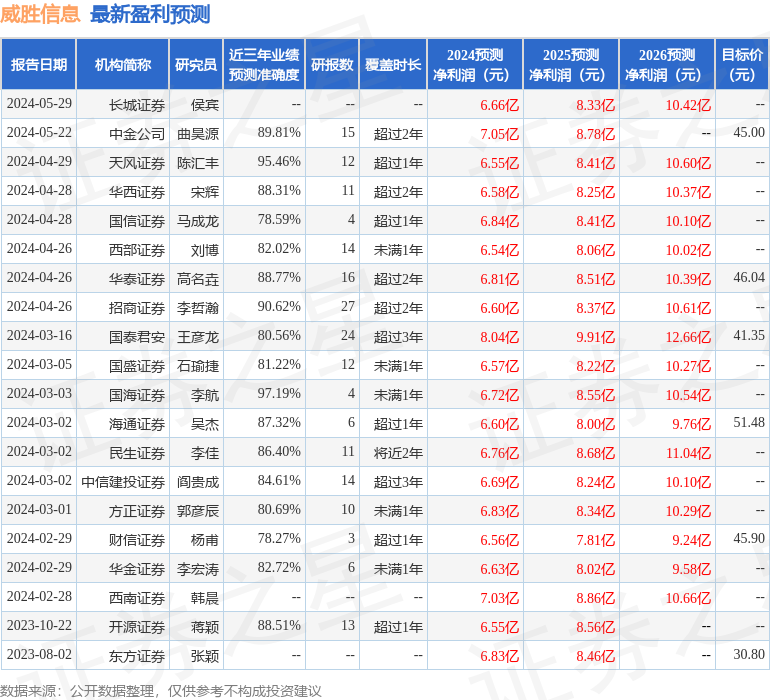Select the 研报数 column header
770x700 pixels.
pyautogui.click(x=332, y=64)
